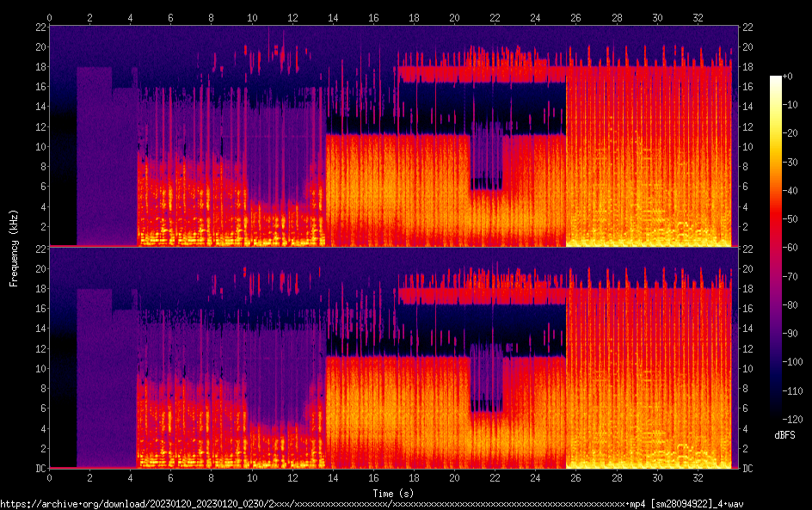This screenshot has width=812, height=510.
Task: Click the dark notch near 22 seconds in lower channel
Action: click(487, 404)
